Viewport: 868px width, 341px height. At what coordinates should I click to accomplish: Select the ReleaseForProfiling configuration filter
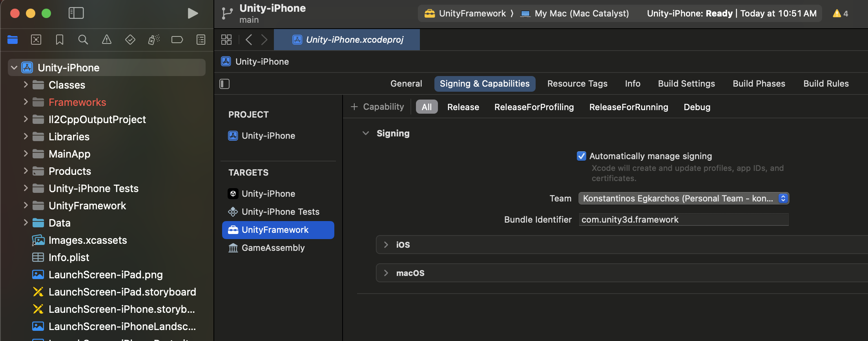(x=534, y=107)
